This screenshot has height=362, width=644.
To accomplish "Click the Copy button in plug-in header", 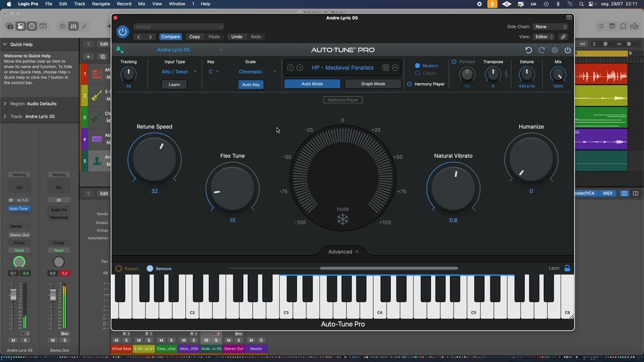I will (x=195, y=37).
